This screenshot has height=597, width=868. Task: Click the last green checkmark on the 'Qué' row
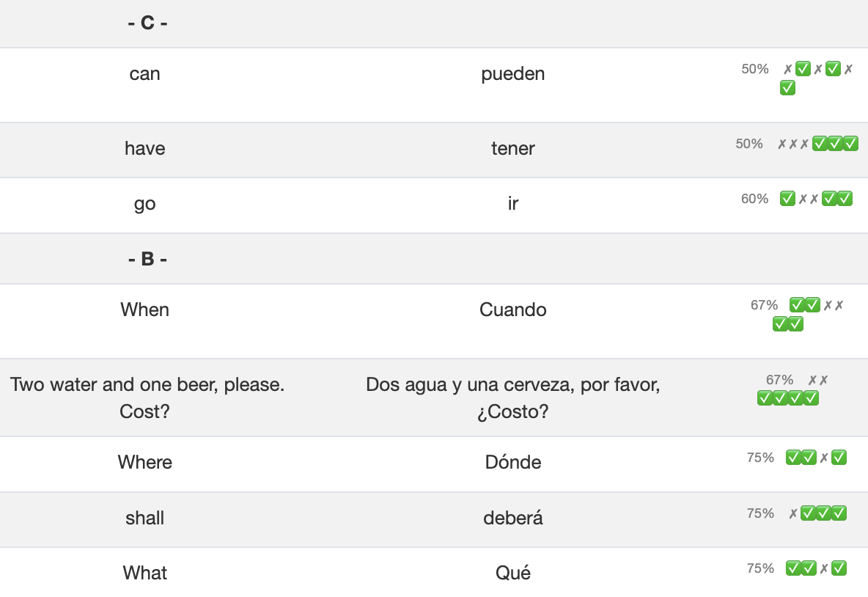coord(839,568)
